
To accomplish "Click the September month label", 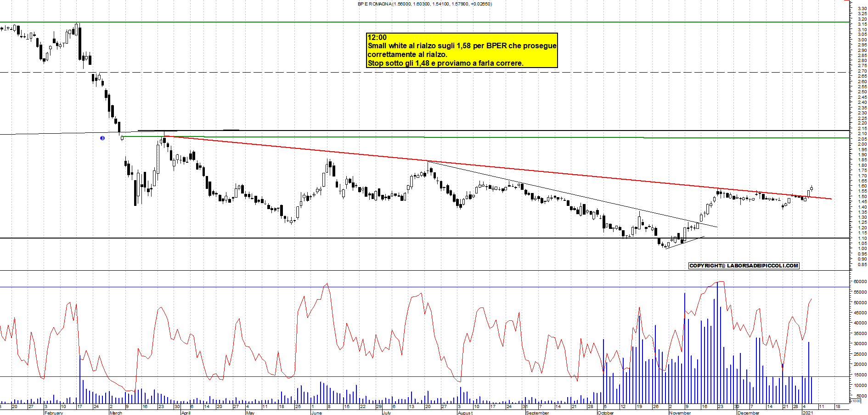I will (x=537, y=413).
